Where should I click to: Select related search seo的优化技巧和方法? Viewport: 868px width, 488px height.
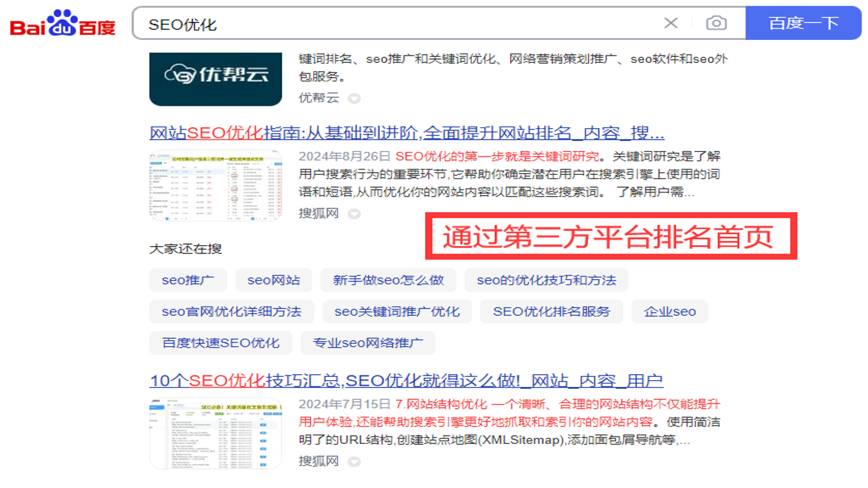pyautogui.click(x=547, y=280)
